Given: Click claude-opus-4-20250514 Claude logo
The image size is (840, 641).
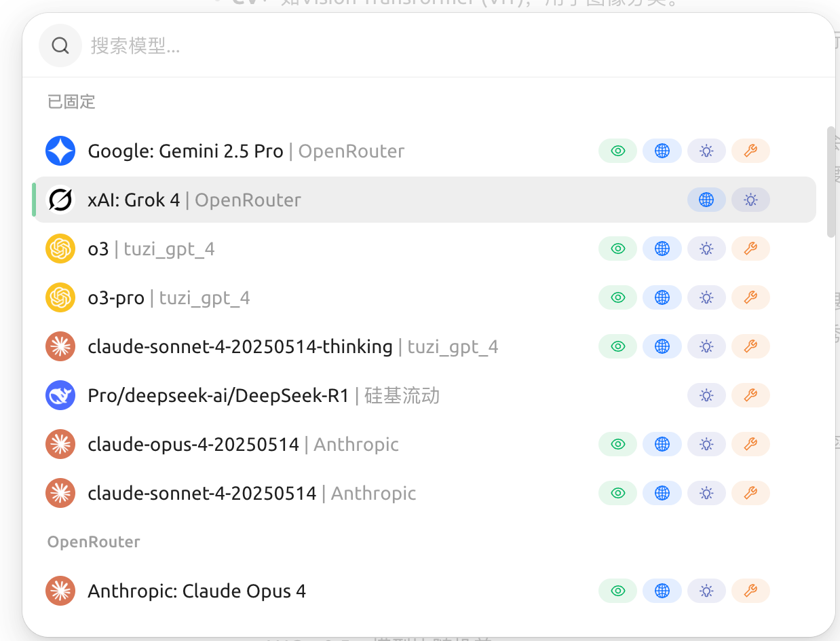Looking at the screenshot, I should pyautogui.click(x=60, y=444).
